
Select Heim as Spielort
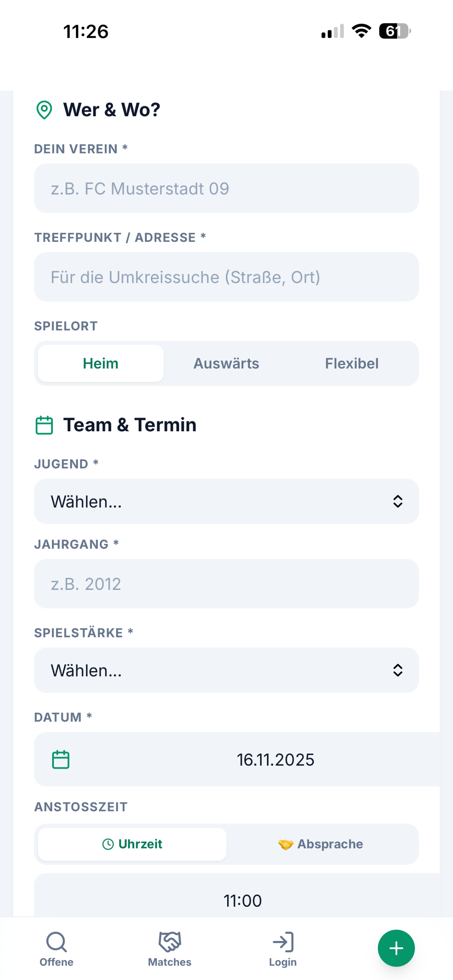click(101, 363)
